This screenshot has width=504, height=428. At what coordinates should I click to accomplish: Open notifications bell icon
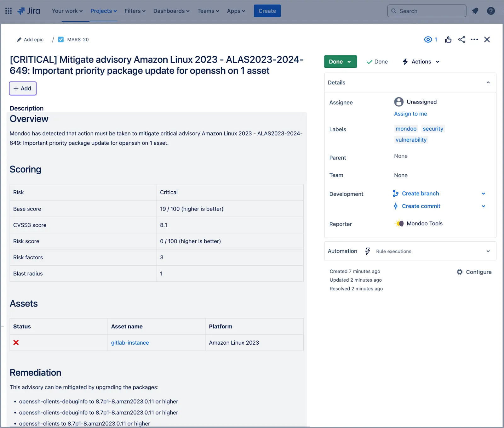click(475, 11)
